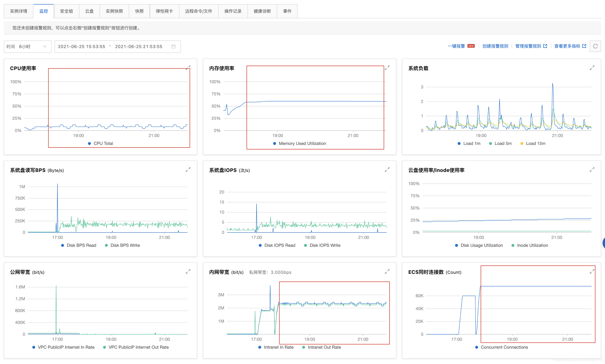Toggle Memory Used Utilization legend series
The height and width of the screenshot is (364, 605).
point(299,143)
